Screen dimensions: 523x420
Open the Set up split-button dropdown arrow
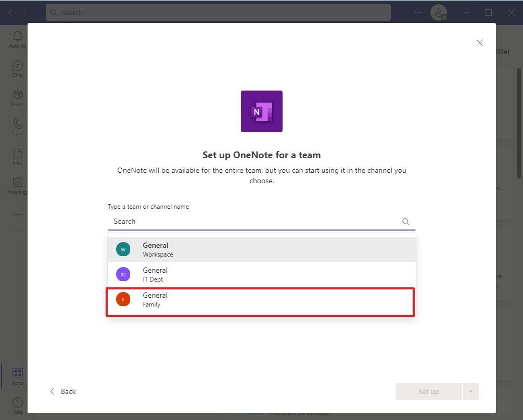[x=471, y=391]
